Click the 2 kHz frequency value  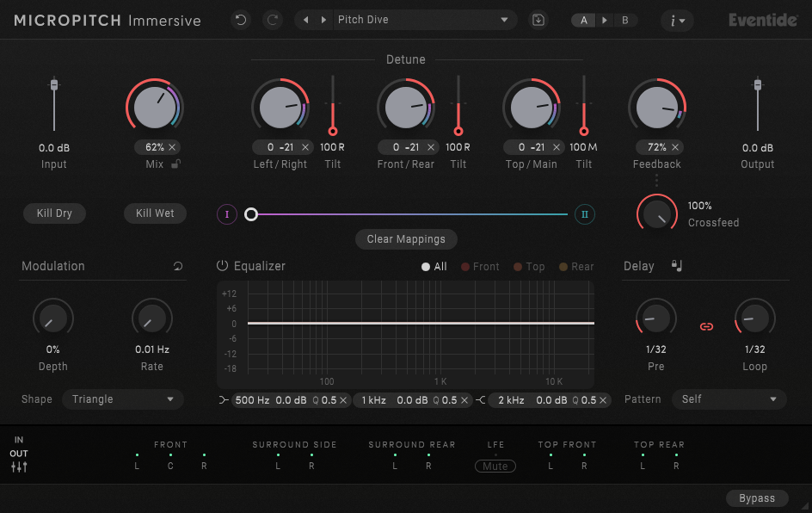(x=511, y=400)
